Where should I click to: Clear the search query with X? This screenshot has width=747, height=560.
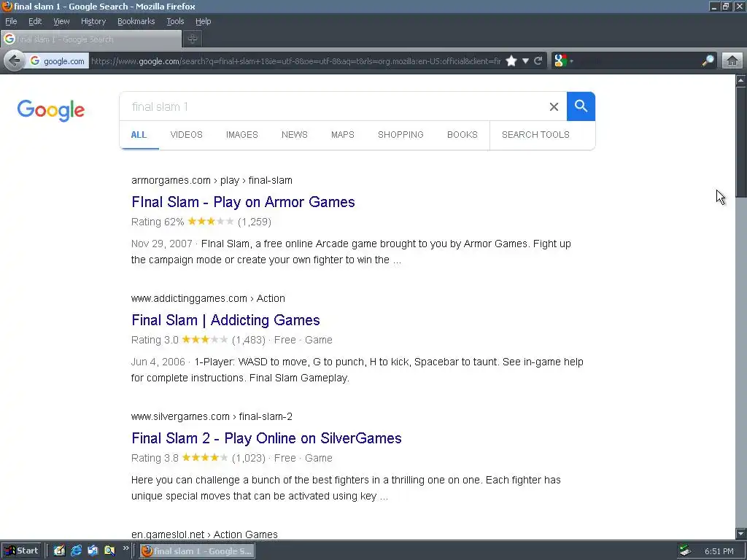pyautogui.click(x=554, y=106)
